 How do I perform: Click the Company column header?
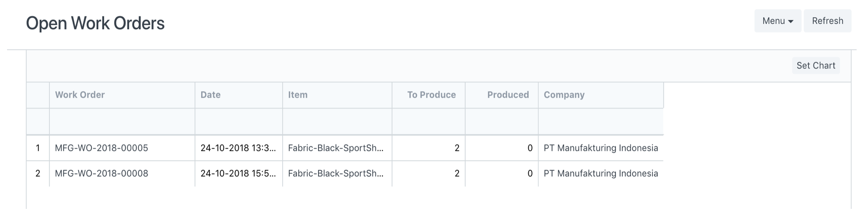point(564,95)
